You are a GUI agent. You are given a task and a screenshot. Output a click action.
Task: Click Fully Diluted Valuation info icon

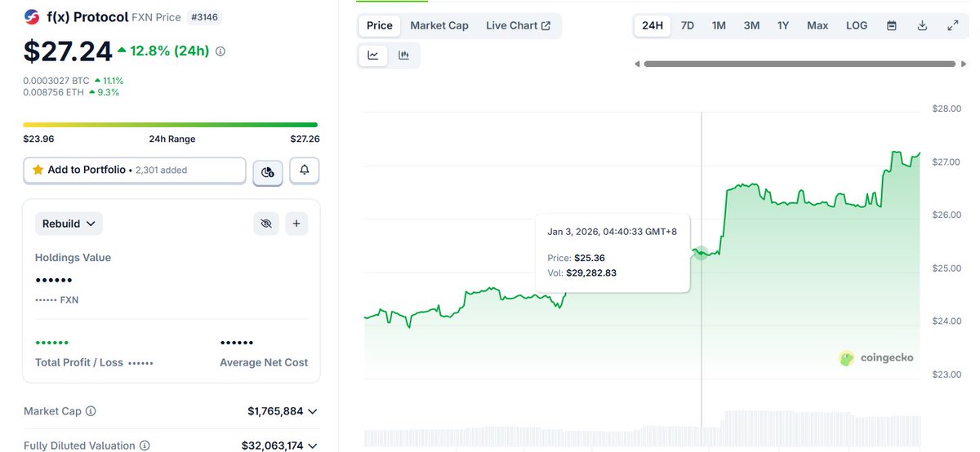click(145, 445)
